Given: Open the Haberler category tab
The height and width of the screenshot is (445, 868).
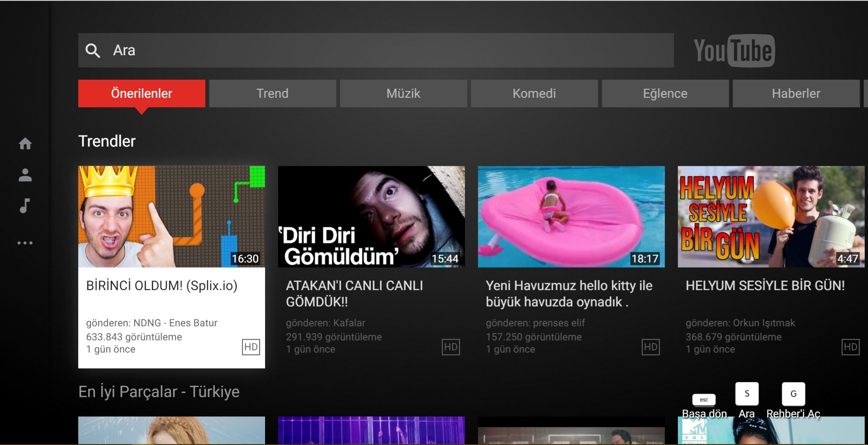Looking at the screenshot, I should click(x=796, y=94).
